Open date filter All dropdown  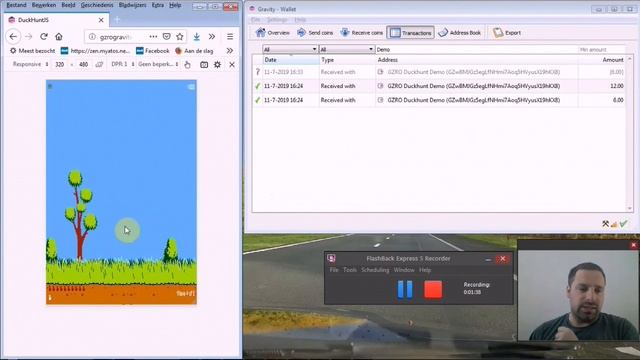[x=290, y=49]
